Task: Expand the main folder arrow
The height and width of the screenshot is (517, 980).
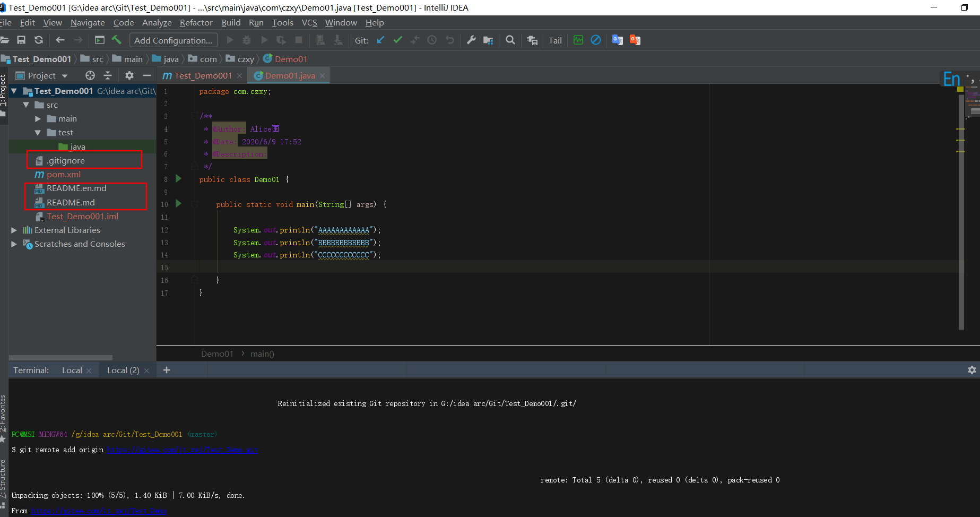Action: point(38,118)
